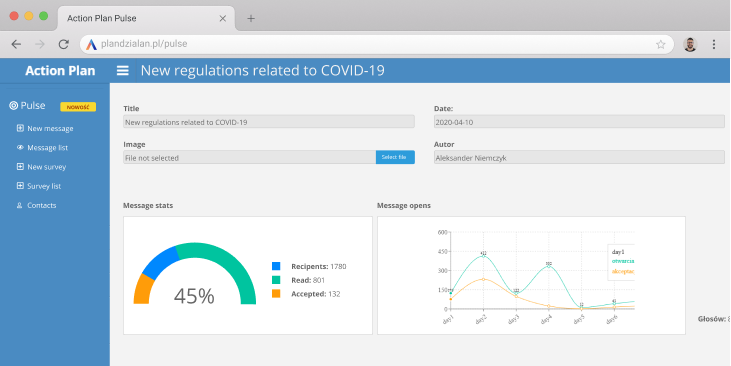Image resolution: width=731 pixels, height=366 pixels.
Task: Click person icon beside Contacts
Action: point(20,205)
